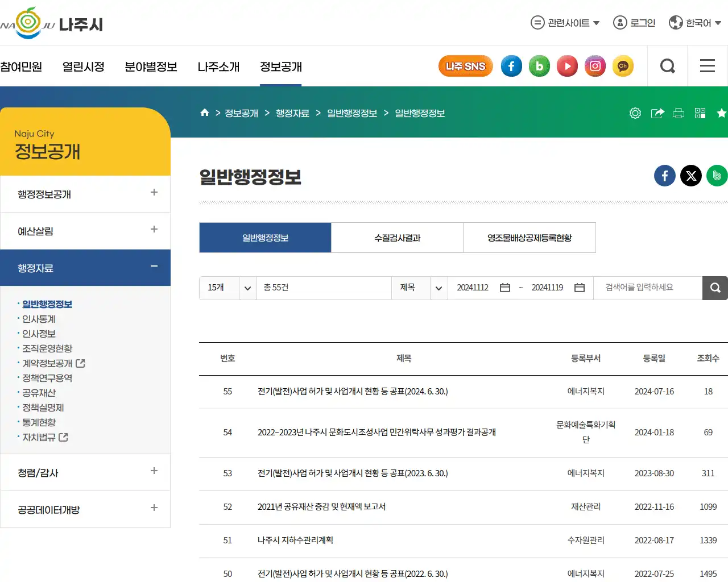Open sidebar item 통계현황
Screen dimensions: 728x582
[39, 422]
